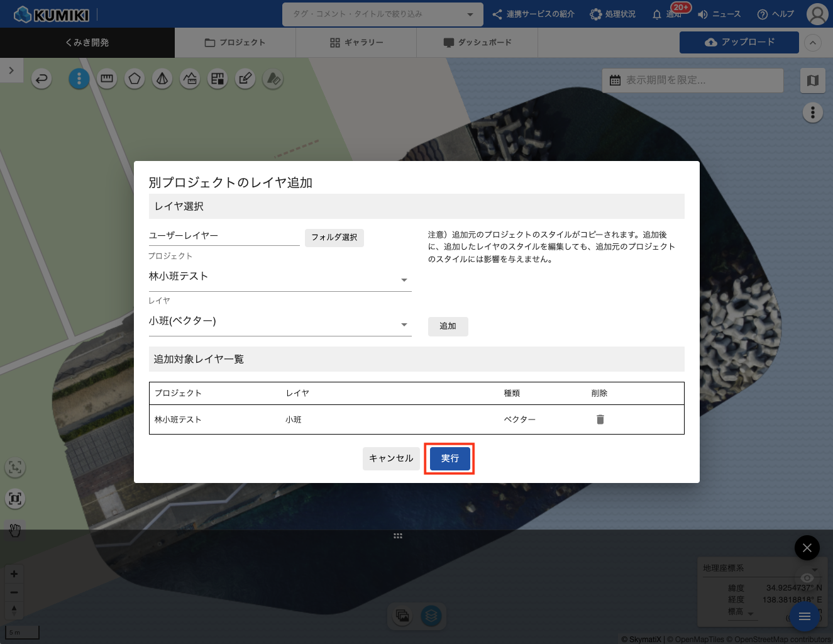The height and width of the screenshot is (644, 833).
Task: Click the user account avatar
Action: tap(817, 14)
